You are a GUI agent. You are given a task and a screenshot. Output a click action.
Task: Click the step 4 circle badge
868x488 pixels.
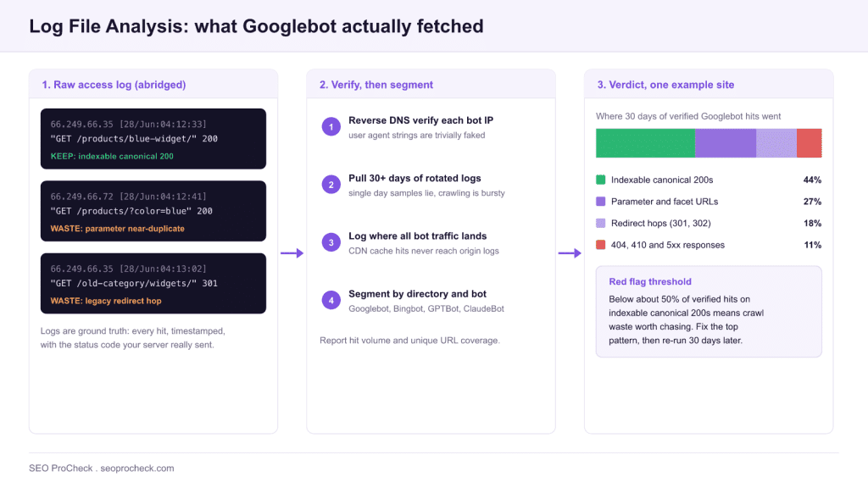331,301
